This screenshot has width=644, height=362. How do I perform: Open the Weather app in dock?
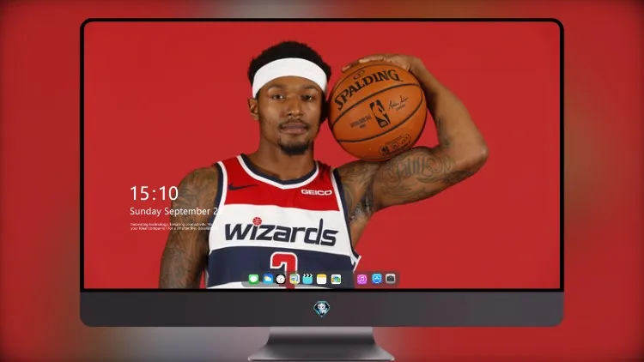click(268, 279)
